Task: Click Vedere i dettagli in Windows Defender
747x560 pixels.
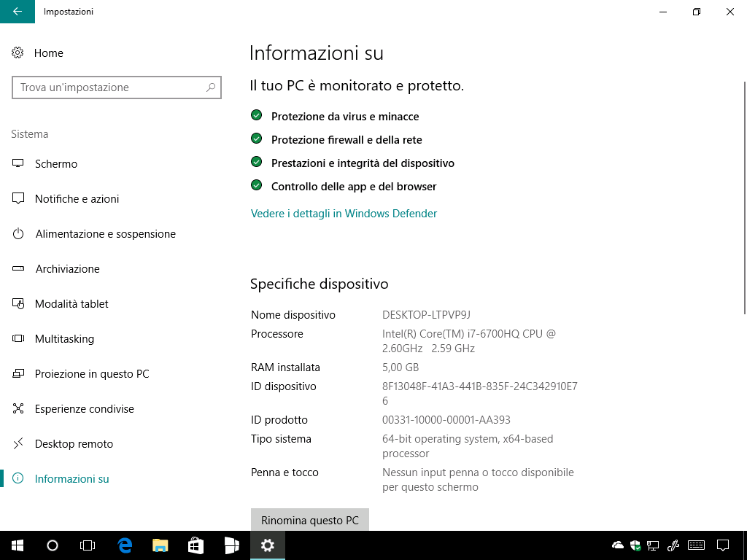Action: 344,214
